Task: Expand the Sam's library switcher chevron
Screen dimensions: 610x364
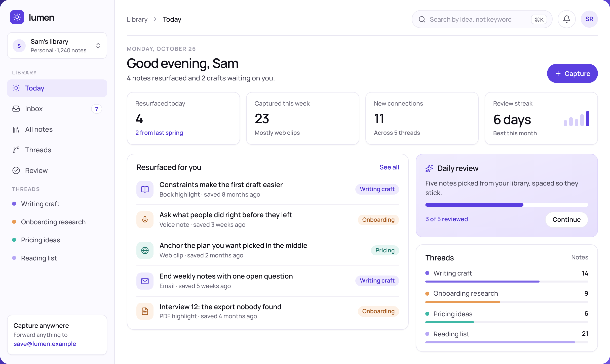Action: point(98,46)
